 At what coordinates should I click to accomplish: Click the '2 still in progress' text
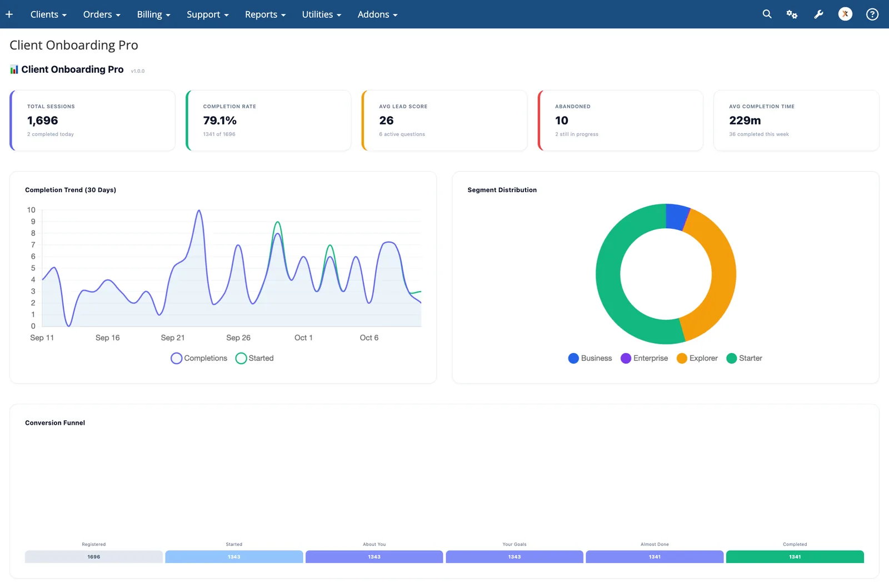click(577, 134)
